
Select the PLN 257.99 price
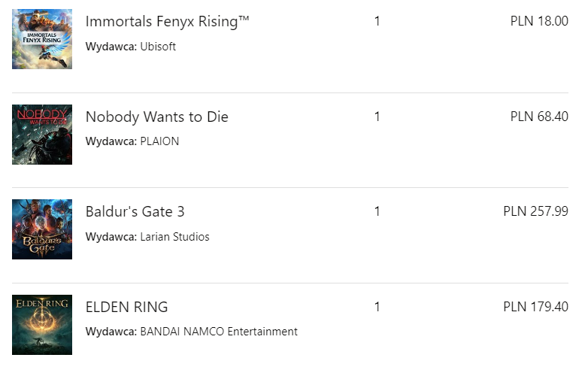[x=535, y=211]
